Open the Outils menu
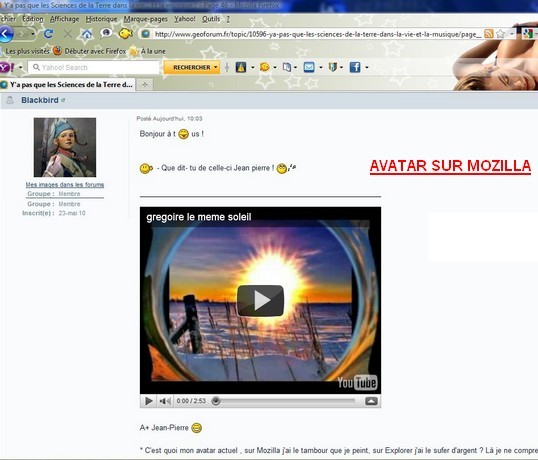This screenshot has width=538, height=460. coord(211,19)
